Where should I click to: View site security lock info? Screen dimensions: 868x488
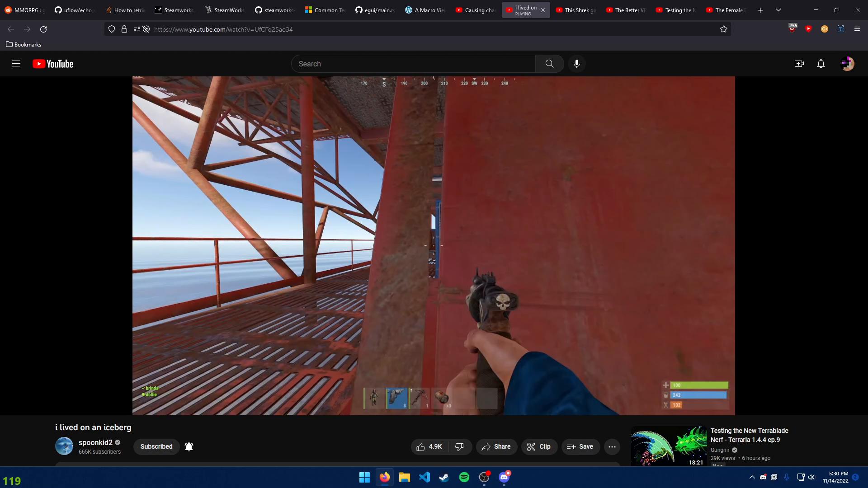124,29
